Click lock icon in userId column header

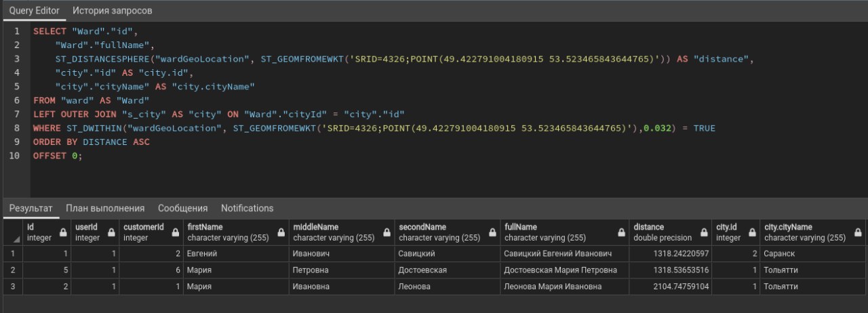[x=111, y=232]
